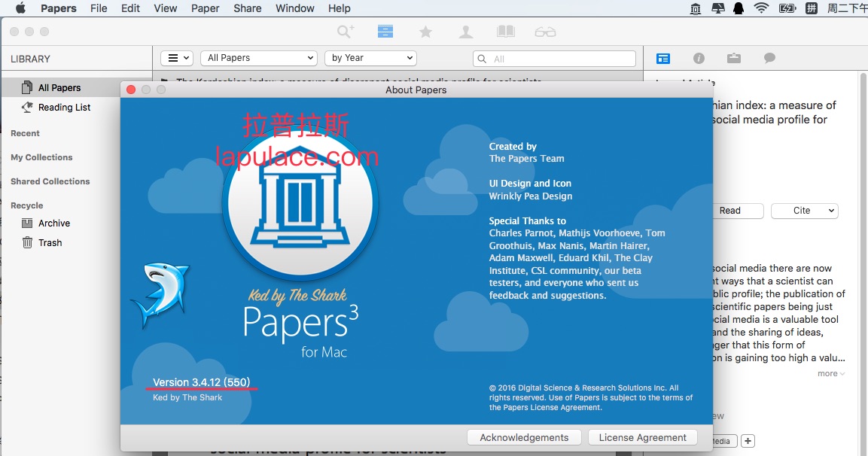Viewport: 868px width, 456px height.
Task: Click the Acknowledgements button
Action: 524,438
